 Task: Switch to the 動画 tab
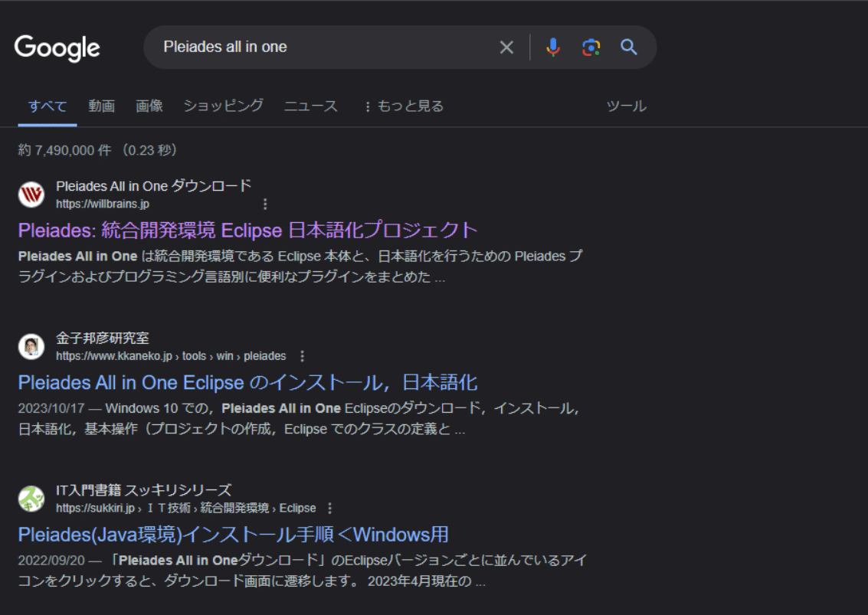102,106
